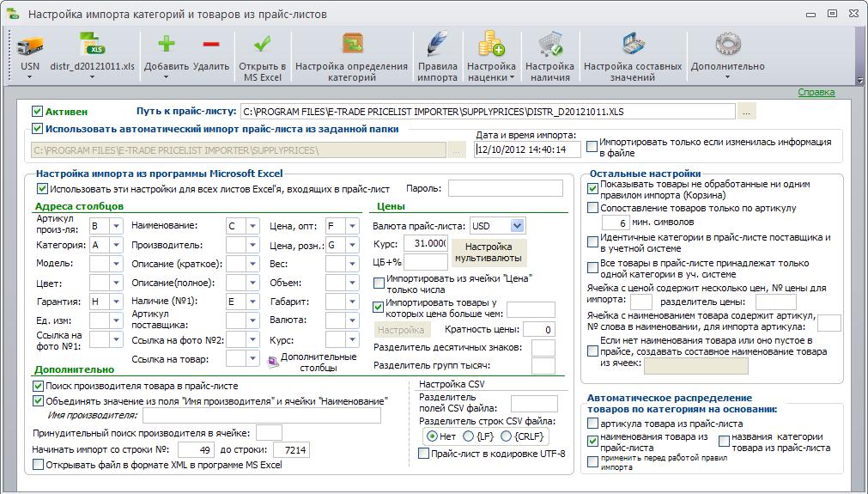Screen dimensions: 868x494
Task: Open the Цена, опт column dropdown
Action: click(352, 226)
